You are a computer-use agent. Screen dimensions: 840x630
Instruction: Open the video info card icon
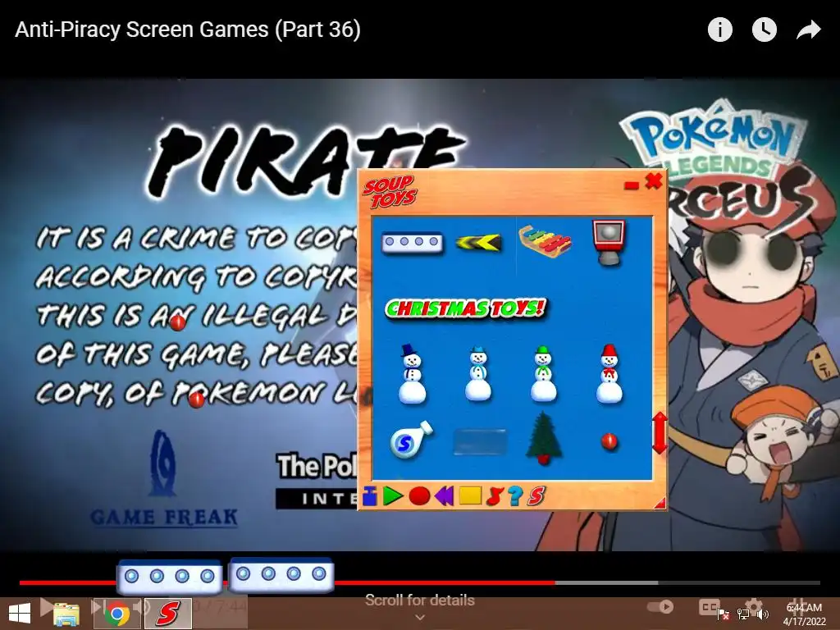pos(720,30)
